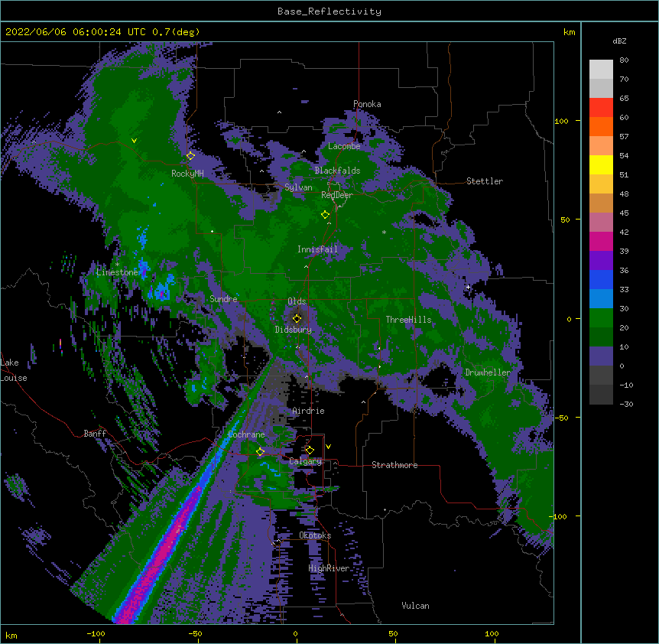
Task: Click the km unit label at top right
Action: 569,32
